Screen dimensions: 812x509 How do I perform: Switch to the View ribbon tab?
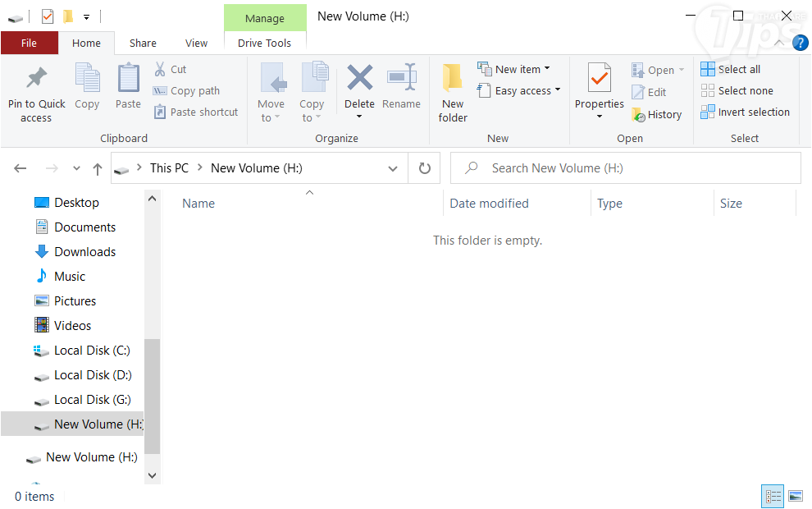(196, 43)
